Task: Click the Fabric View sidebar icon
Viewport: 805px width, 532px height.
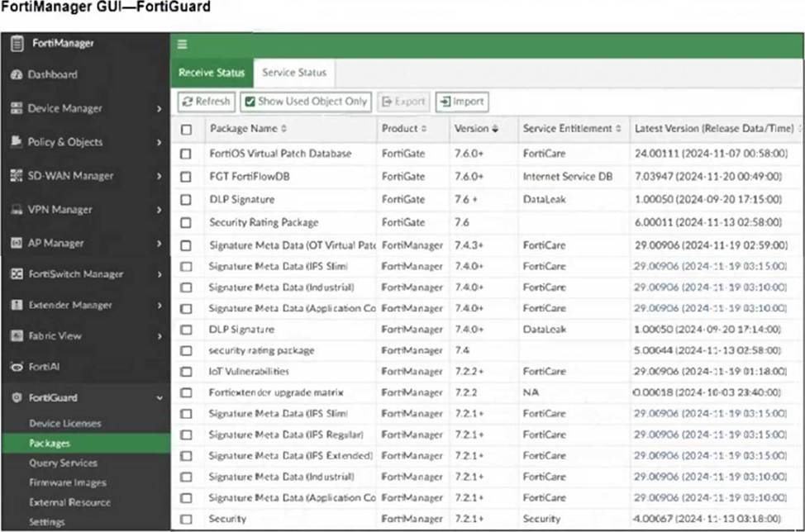Action: [16, 336]
